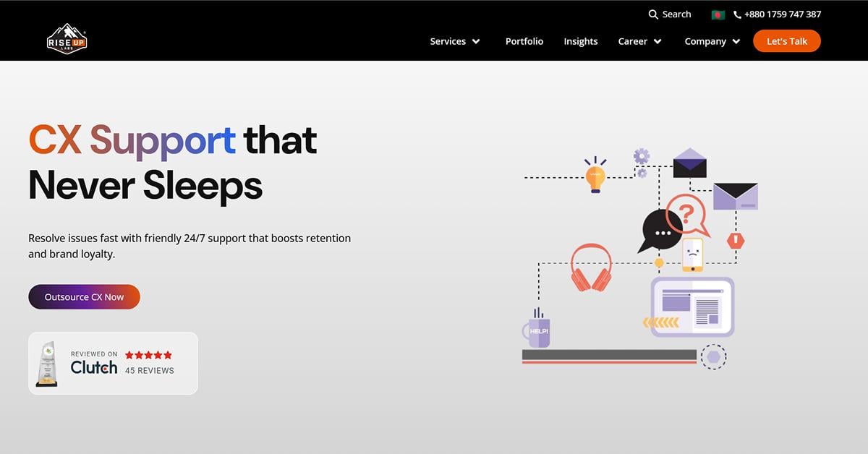This screenshot has height=454, width=868.
Task: Click the Rise Up Labs logo
Action: pos(67,39)
